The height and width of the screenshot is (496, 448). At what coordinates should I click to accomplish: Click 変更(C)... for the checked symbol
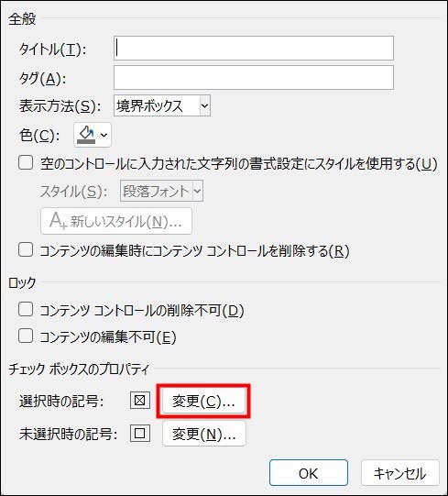[x=203, y=401]
